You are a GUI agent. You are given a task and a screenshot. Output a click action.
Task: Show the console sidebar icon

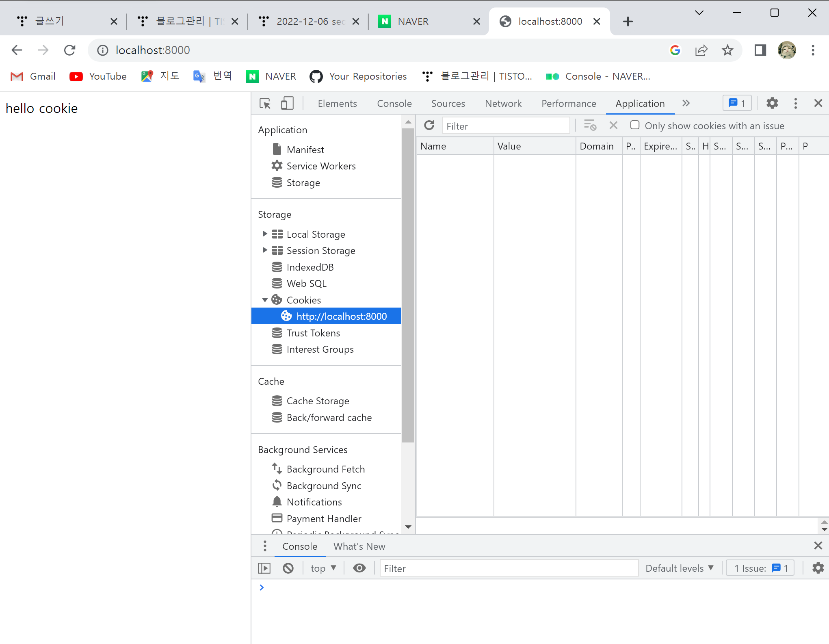[x=264, y=568]
